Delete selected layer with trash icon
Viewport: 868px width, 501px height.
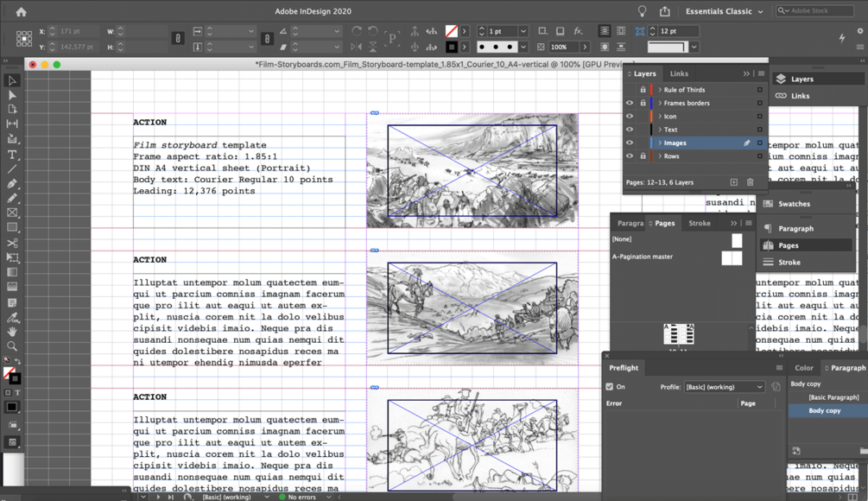(750, 182)
